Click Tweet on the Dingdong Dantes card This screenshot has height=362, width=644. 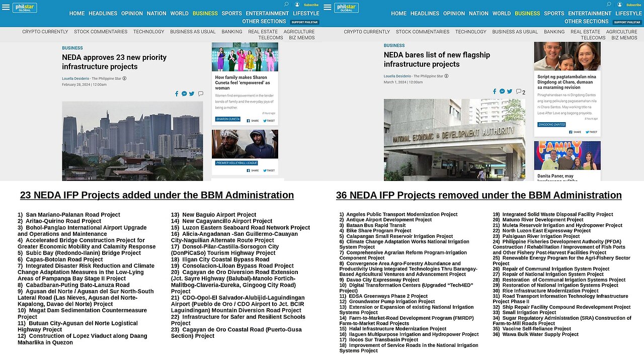591,132
